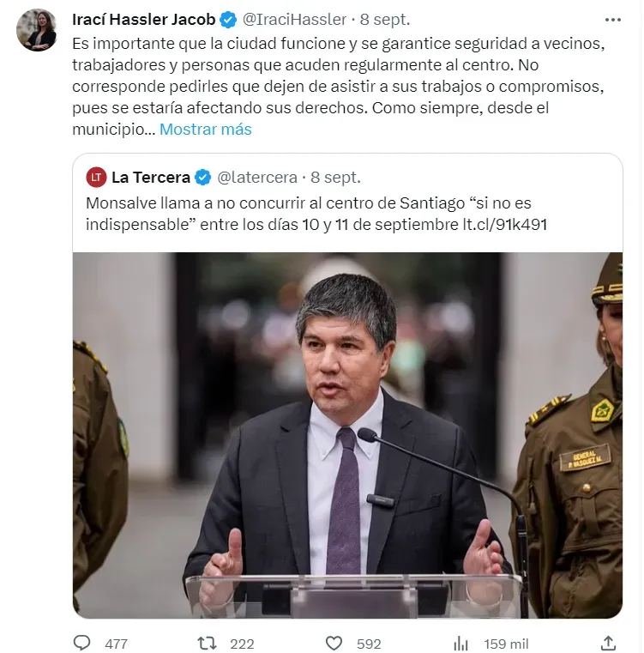The height and width of the screenshot is (653, 644).
Task: Open the Monsalve press conference photo
Action: pos(347,435)
